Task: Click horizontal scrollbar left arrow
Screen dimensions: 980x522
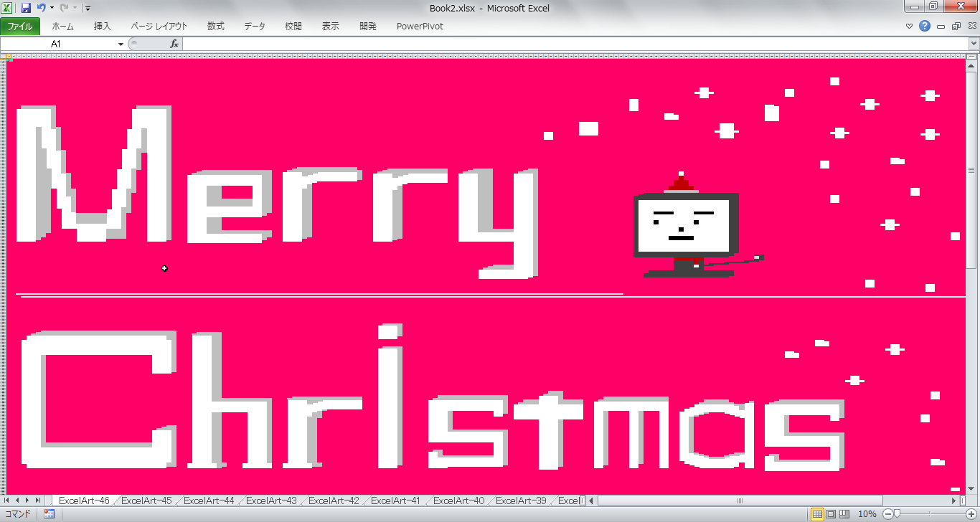Action: pos(592,500)
